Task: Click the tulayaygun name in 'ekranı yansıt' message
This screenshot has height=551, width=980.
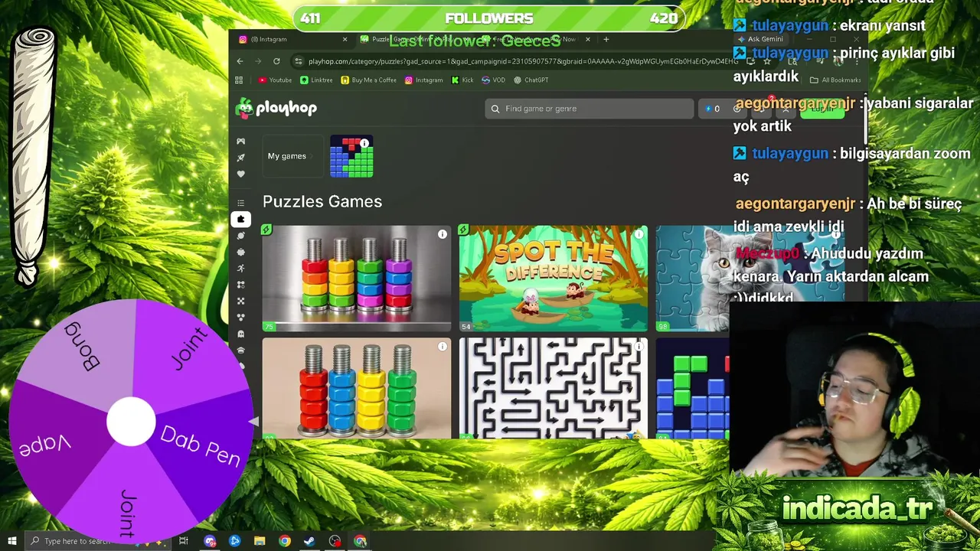Action: [790, 25]
